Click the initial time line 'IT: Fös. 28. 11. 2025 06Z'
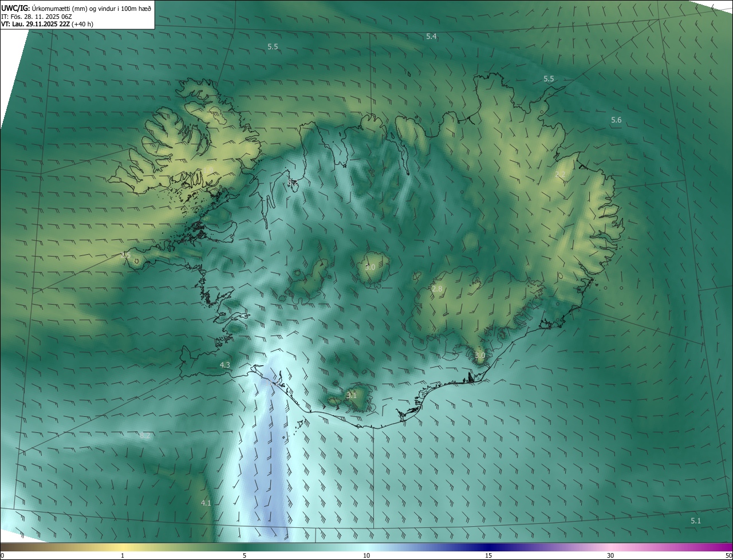 click(x=36, y=17)
